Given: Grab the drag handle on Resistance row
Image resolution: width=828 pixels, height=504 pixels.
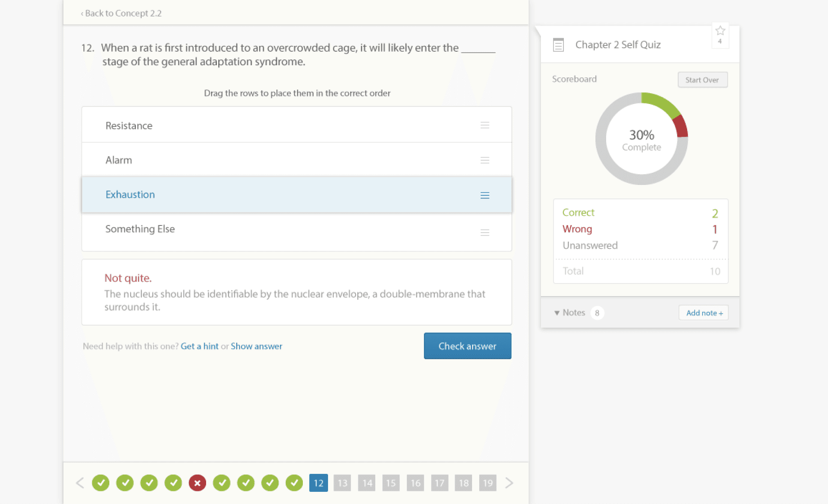Looking at the screenshot, I should 485,125.
